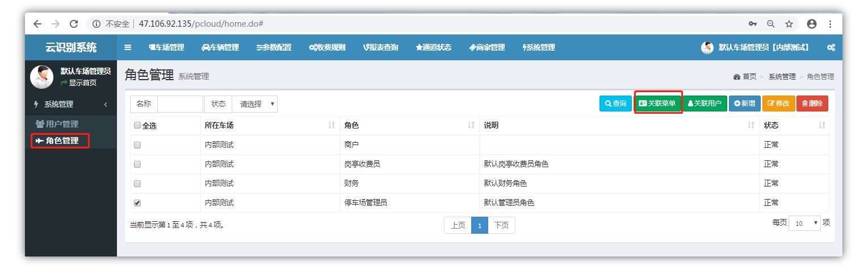Image resolution: width=868 pixels, height=269 pixels.
Task: Click the 当前显示第 1 至 4 项 status text
Action: pos(177,225)
